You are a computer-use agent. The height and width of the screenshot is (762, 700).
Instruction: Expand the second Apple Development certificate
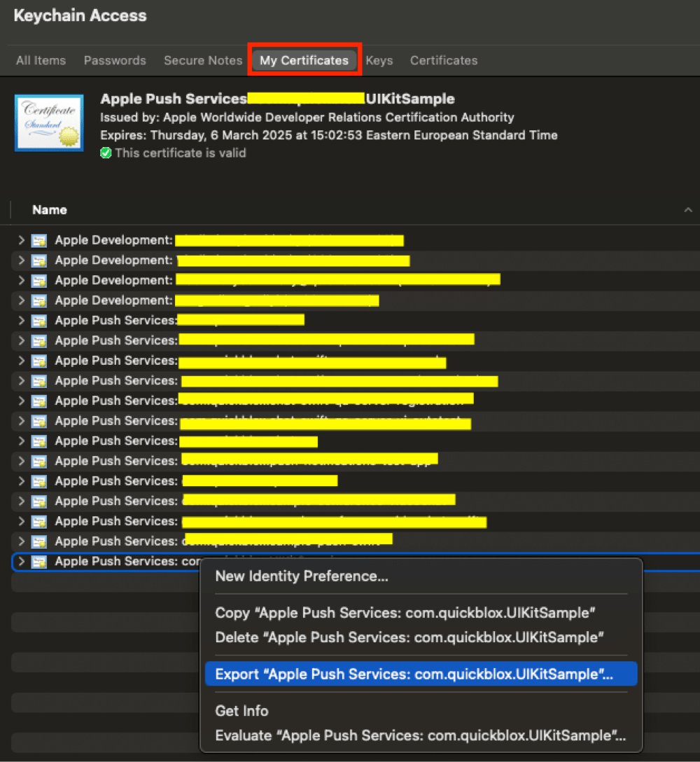(x=21, y=260)
